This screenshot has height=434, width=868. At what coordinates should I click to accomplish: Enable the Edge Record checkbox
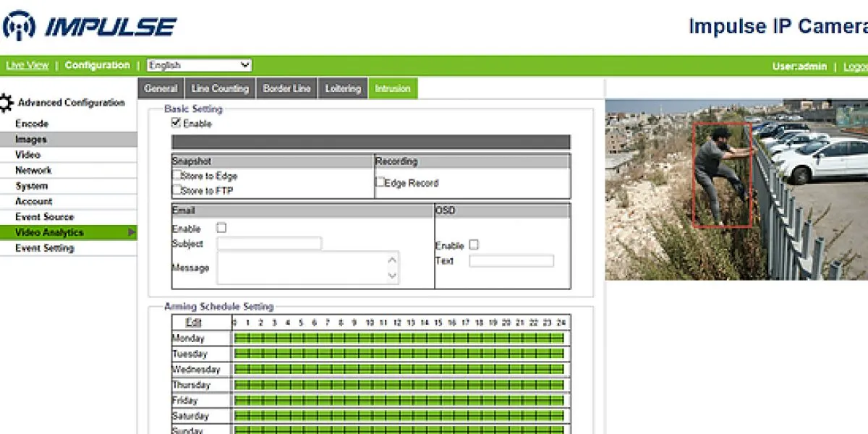[x=380, y=182]
